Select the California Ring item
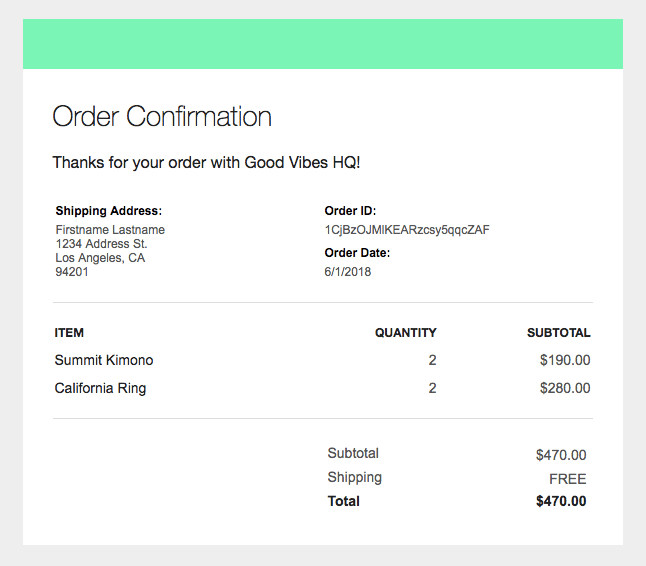Screen dimensions: 646x566 pyautogui.click(x=101, y=388)
